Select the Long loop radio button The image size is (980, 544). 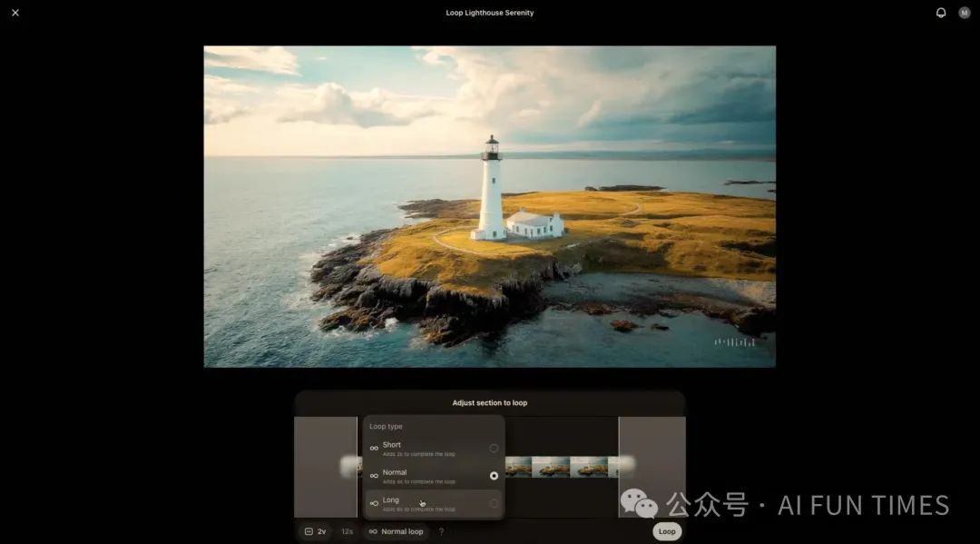pos(494,503)
